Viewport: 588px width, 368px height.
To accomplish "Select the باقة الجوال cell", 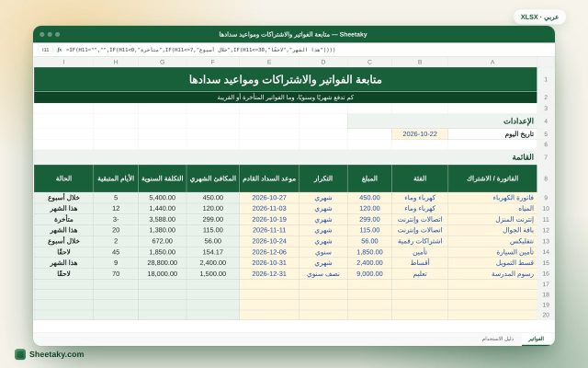I will pos(492,230).
